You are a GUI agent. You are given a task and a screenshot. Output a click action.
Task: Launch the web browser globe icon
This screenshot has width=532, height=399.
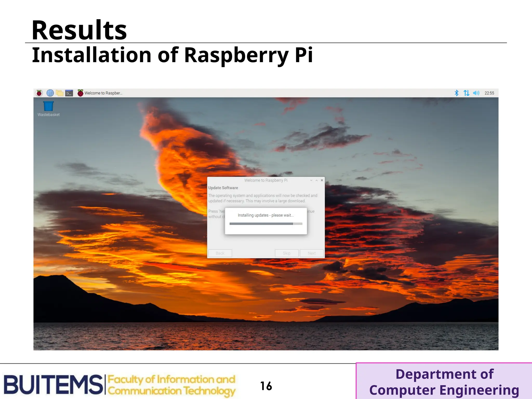tap(50, 93)
